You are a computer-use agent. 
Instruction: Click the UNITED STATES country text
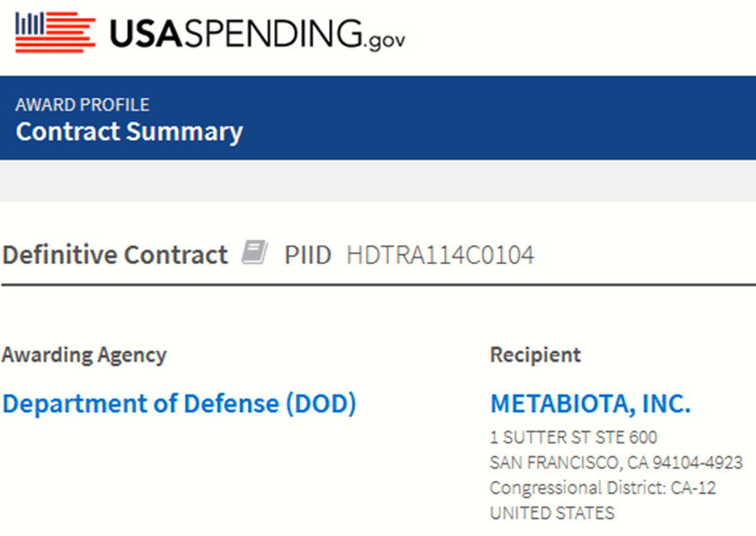[552, 513]
